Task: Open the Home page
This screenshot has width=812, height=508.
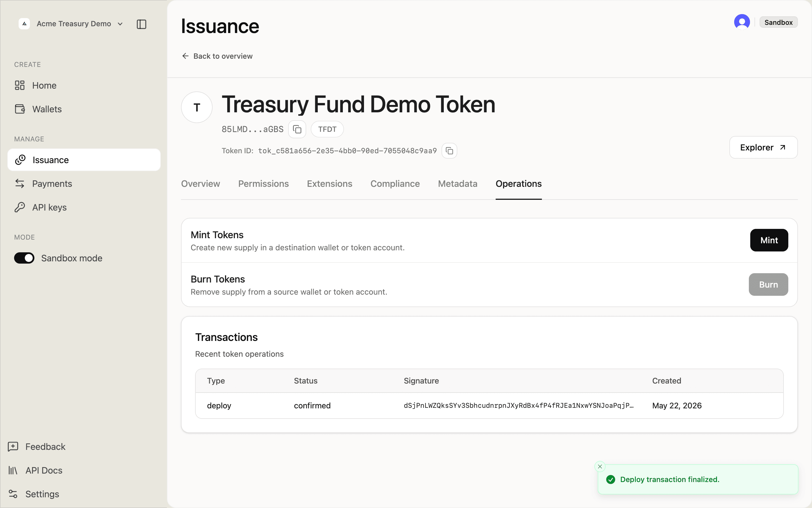Action: point(84,85)
